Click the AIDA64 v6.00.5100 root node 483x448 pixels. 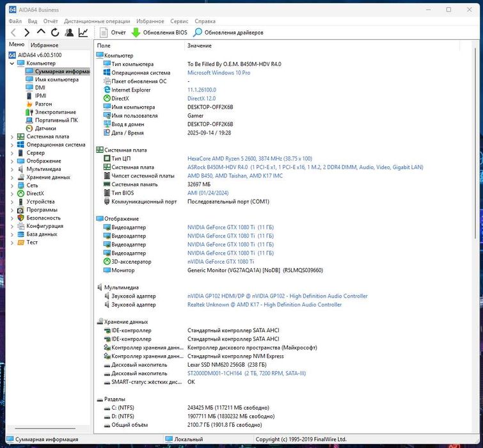pos(40,55)
